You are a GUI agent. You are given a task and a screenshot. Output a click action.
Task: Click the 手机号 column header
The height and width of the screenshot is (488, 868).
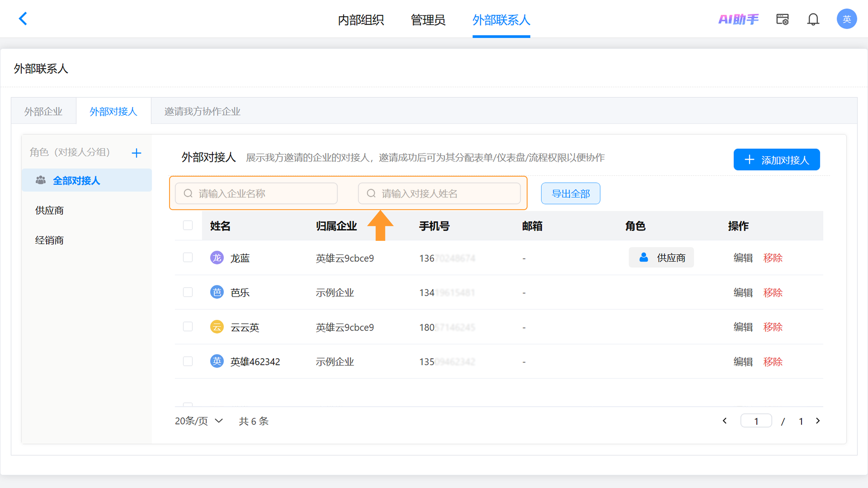(434, 226)
